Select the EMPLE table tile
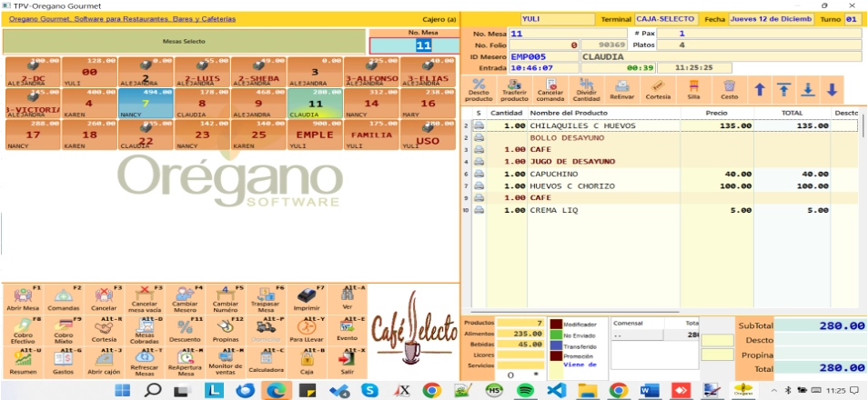 [315, 135]
